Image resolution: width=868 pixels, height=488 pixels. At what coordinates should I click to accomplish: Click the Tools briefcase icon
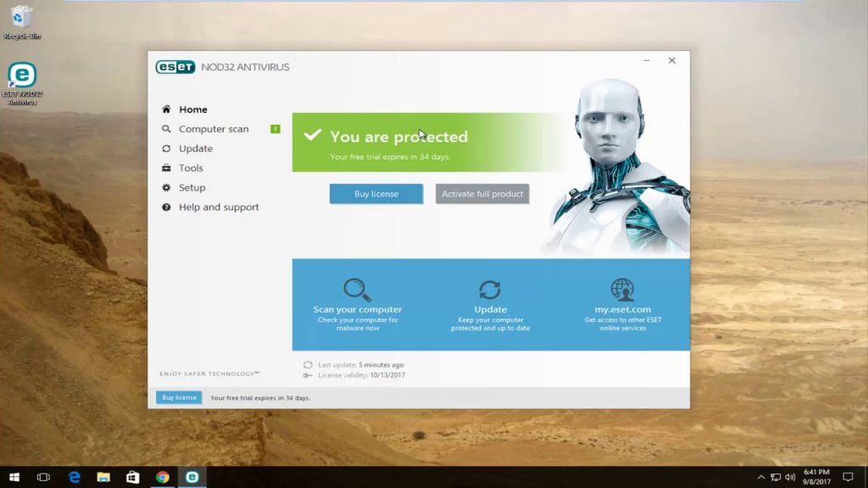(166, 168)
